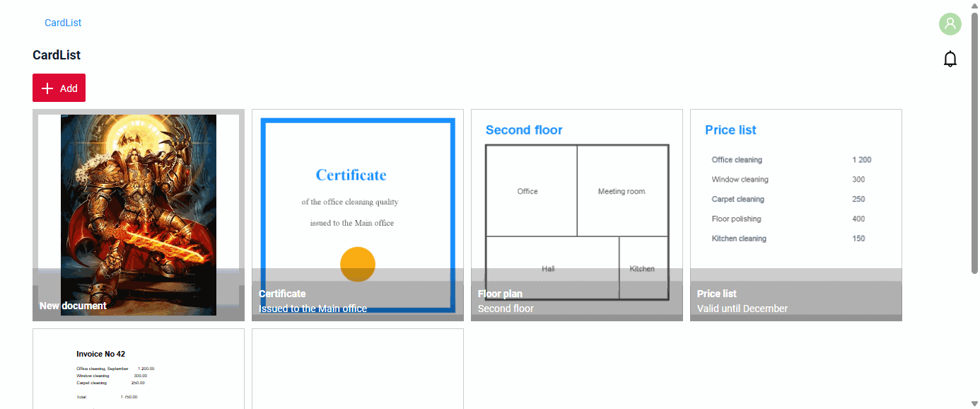Click the vertical scrollbar thumb

click(x=975, y=142)
